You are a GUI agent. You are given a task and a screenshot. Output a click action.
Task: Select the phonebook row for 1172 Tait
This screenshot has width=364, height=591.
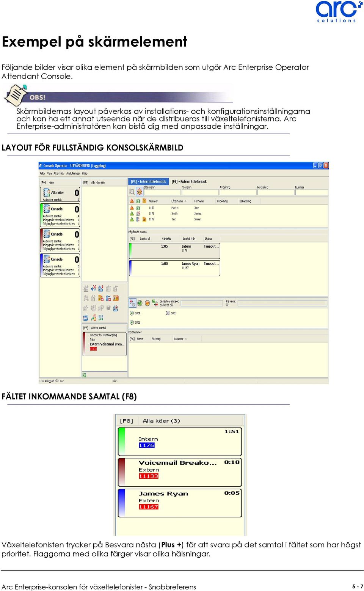coord(228,219)
